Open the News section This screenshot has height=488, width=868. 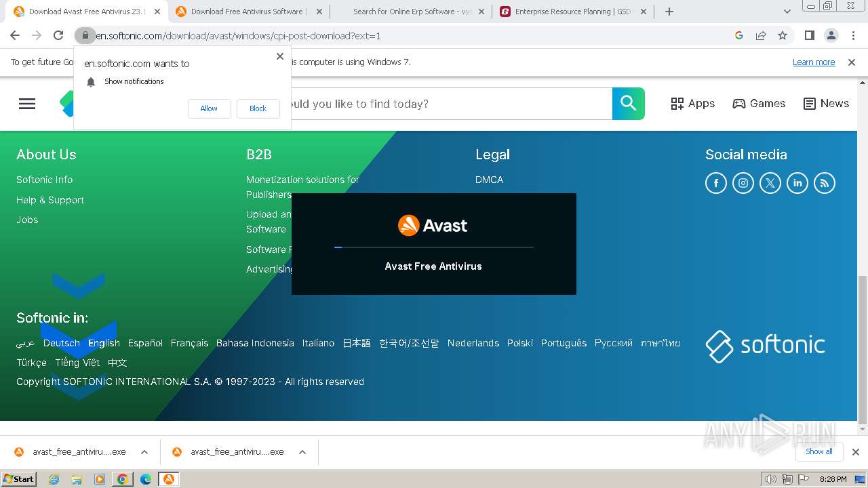826,104
